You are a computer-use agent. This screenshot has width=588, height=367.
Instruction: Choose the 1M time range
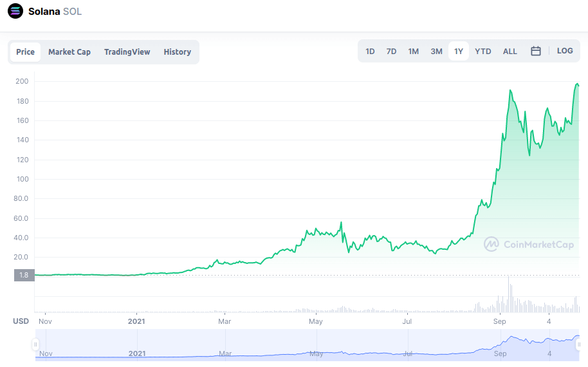(x=413, y=52)
